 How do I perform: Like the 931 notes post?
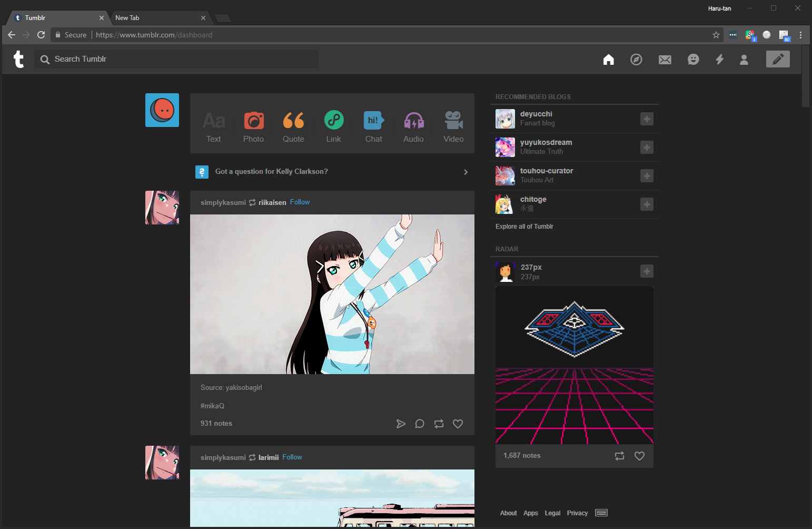pos(458,424)
